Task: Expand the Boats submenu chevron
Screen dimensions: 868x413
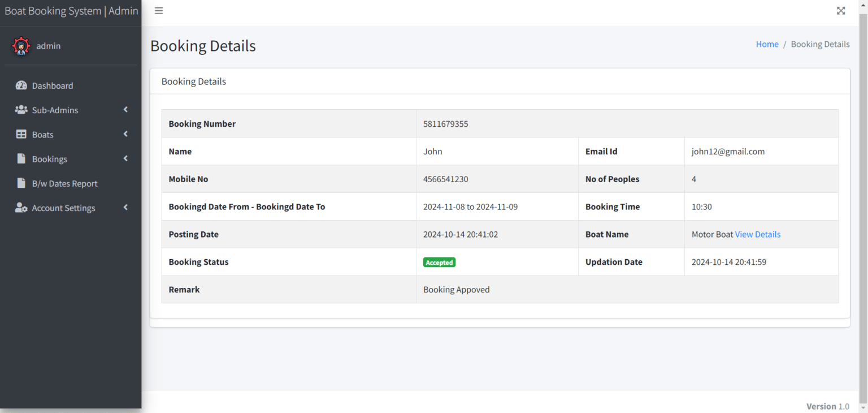Action: click(x=125, y=134)
